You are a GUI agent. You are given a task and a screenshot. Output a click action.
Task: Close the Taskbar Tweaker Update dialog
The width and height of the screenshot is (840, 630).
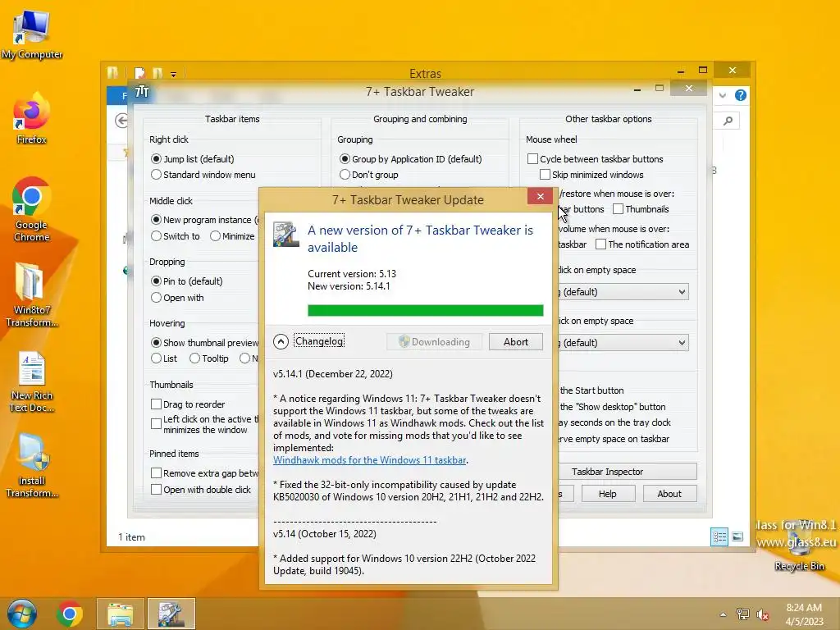pos(540,197)
